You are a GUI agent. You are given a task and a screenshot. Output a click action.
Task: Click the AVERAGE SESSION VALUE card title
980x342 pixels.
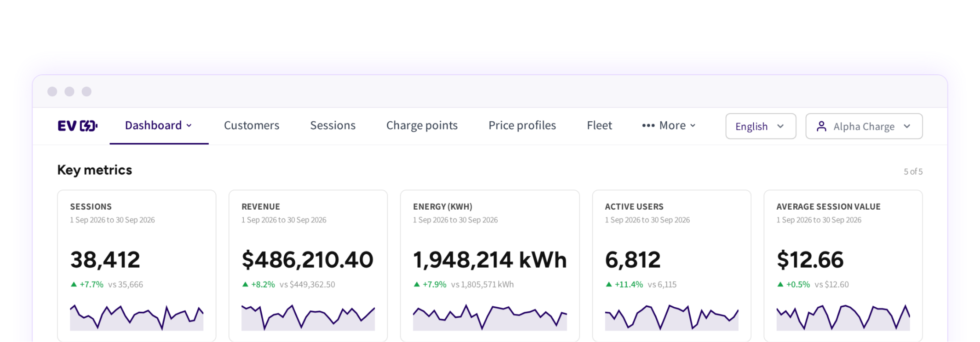(x=828, y=207)
